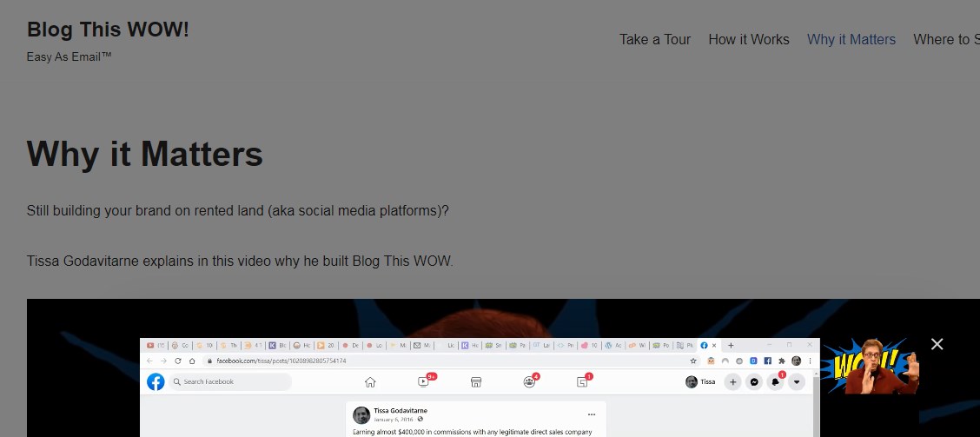Open Facebook notifications bell
The width and height of the screenshot is (980, 437).
[x=776, y=382]
